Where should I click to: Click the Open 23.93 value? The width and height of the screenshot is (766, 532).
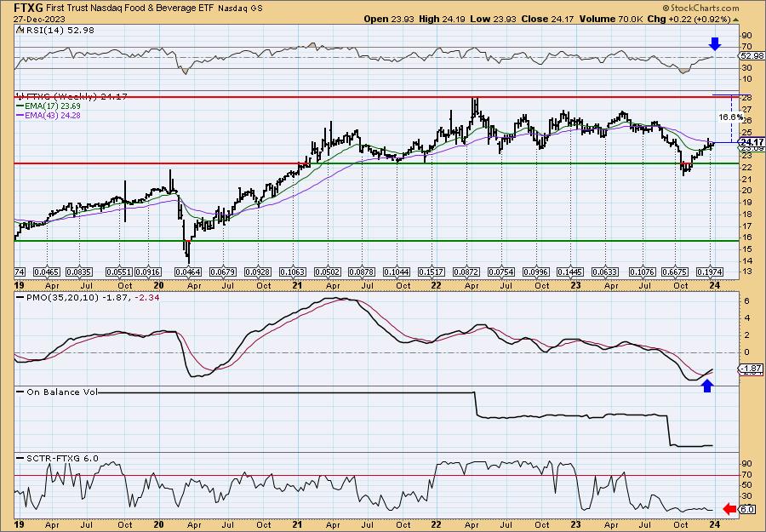pyautogui.click(x=389, y=19)
